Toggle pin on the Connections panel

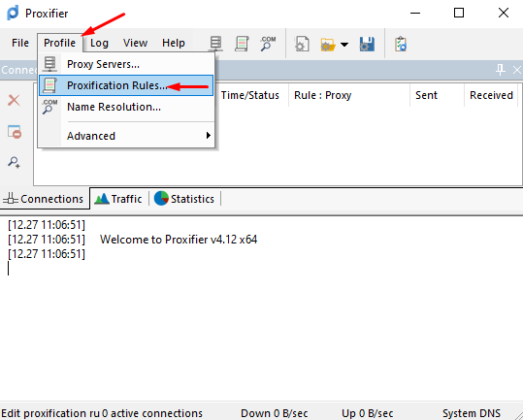point(500,70)
